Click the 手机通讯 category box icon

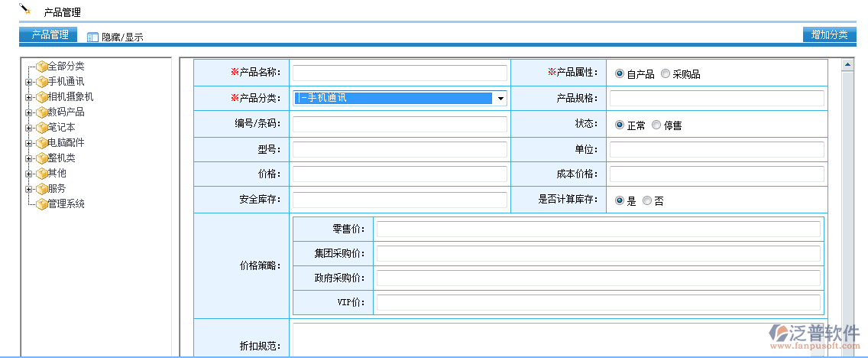[x=41, y=82]
